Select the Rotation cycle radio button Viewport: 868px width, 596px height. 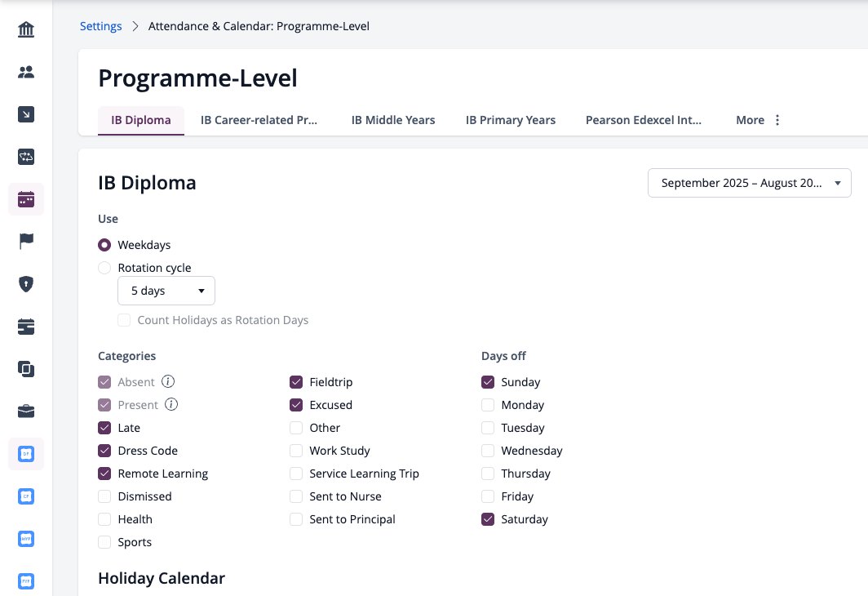tap(104, 268)
